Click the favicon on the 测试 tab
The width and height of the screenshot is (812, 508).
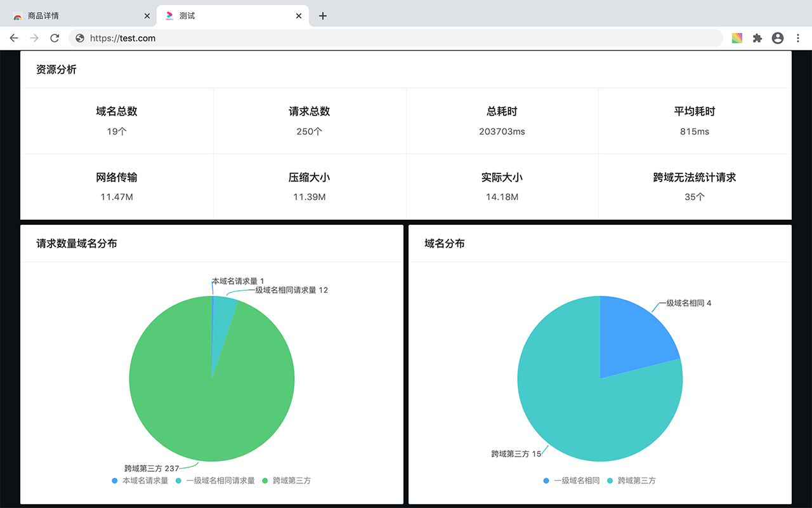[x=167, y=15]
